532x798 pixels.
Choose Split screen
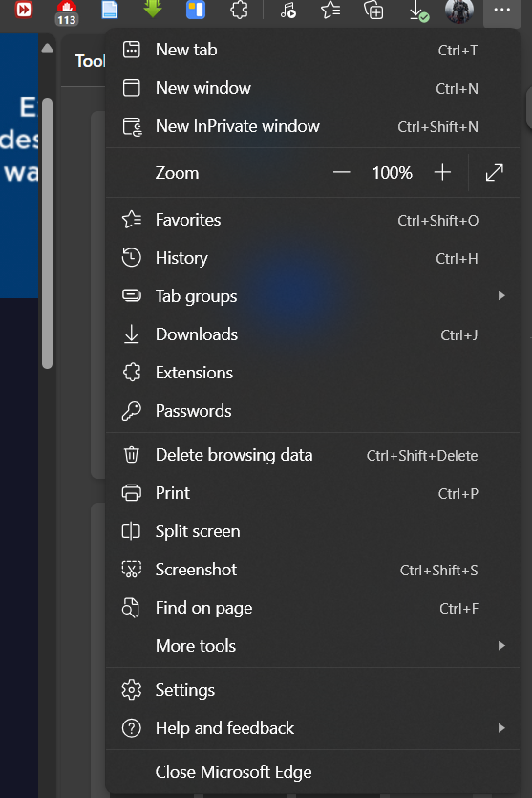pos(312,531)
